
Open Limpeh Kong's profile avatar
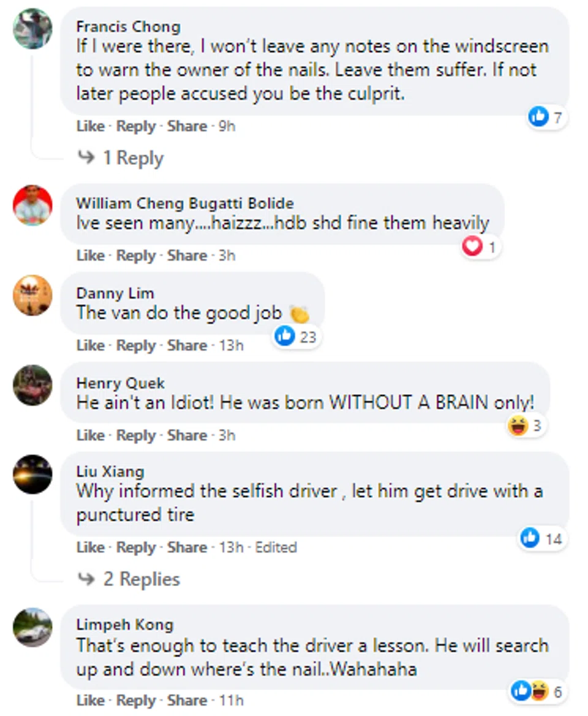tap(32, 627)
